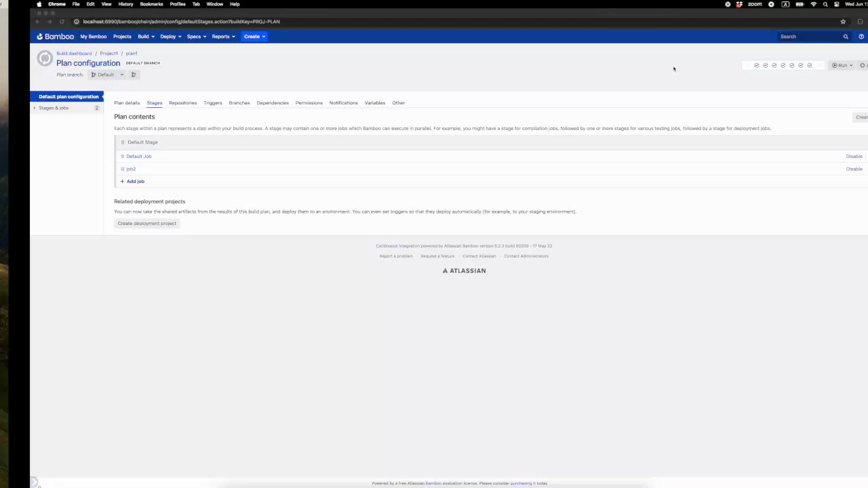868x488 pixels.
Task: Open the Specs dropdown menu
Action: tap(196, 37)
